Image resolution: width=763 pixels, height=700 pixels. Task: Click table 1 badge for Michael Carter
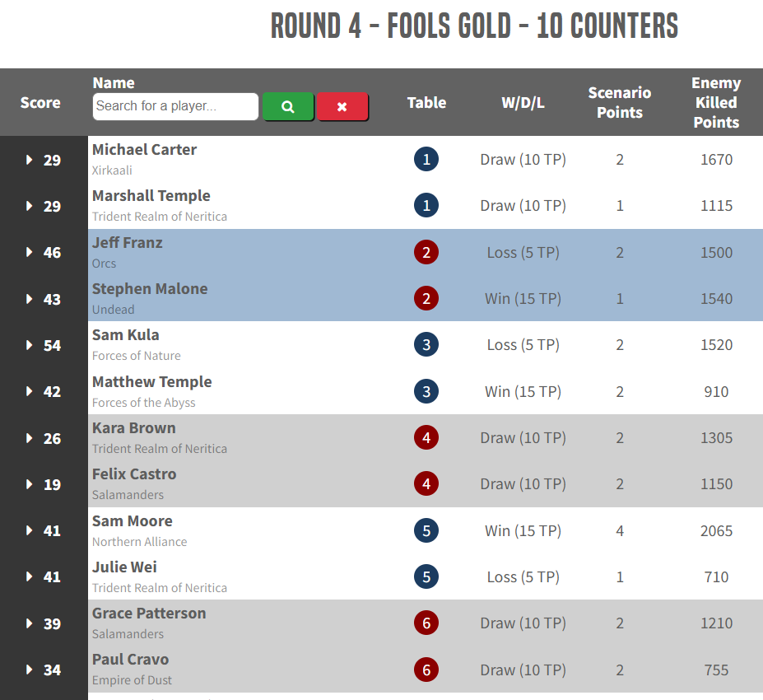(x=426, y=159)
